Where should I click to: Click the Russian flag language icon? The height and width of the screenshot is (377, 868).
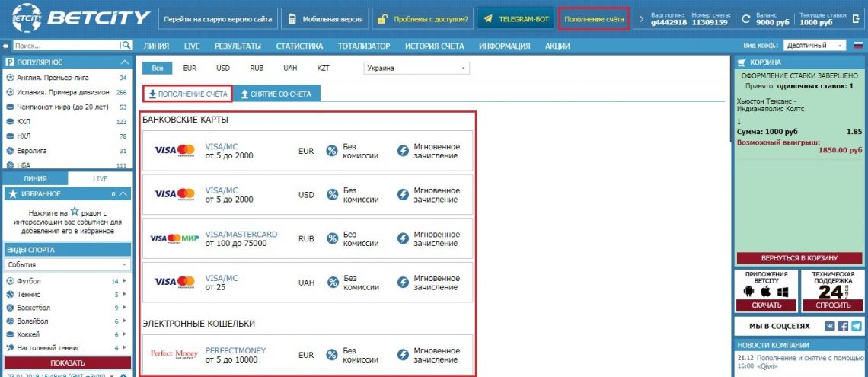click(857, 46)
